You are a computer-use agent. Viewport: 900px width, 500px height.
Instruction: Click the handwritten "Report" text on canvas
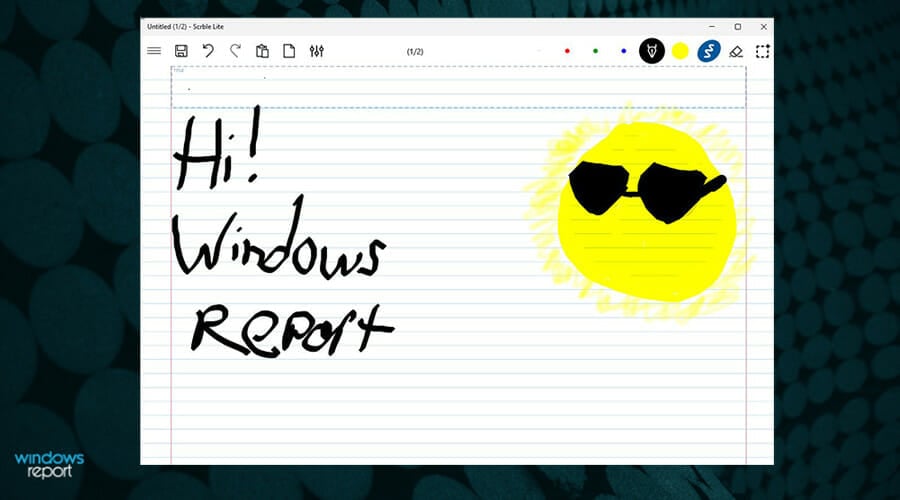290,328
